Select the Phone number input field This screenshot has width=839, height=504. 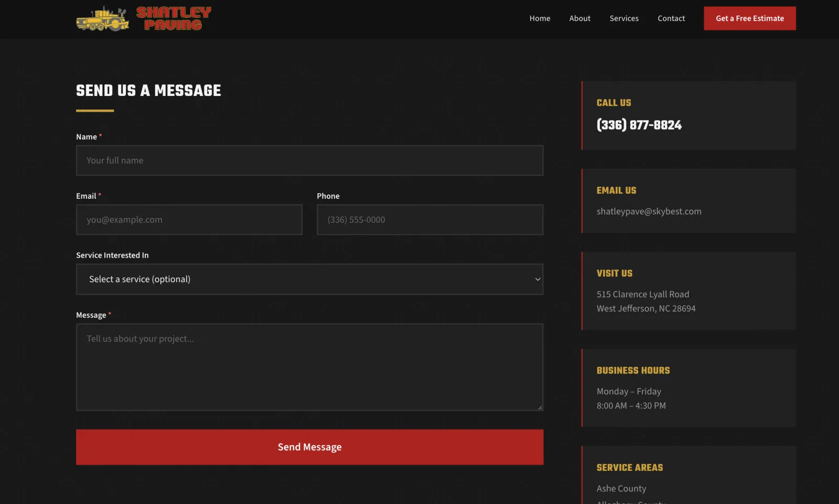coord(430,220)
